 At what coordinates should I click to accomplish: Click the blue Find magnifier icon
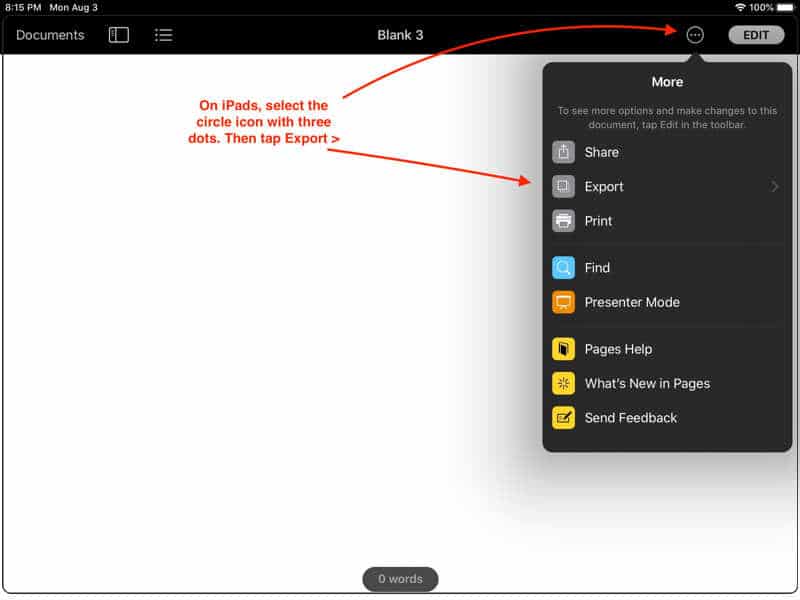click(563, 268)
